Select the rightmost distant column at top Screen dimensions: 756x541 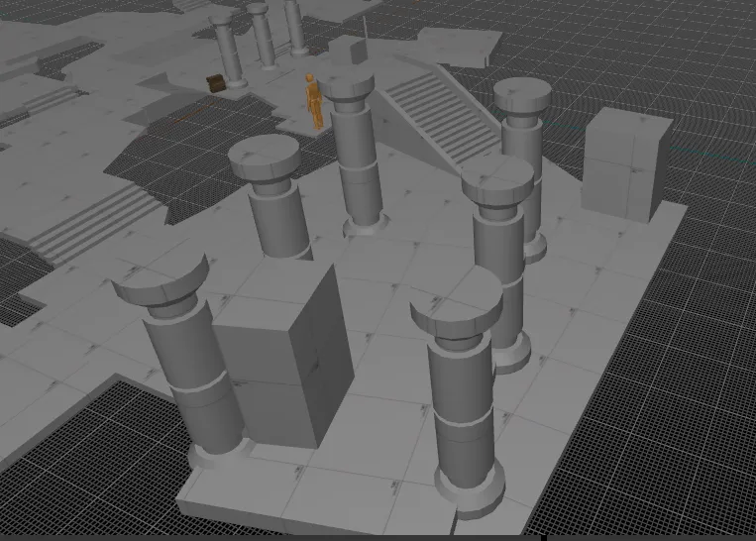tap(295, 27)
